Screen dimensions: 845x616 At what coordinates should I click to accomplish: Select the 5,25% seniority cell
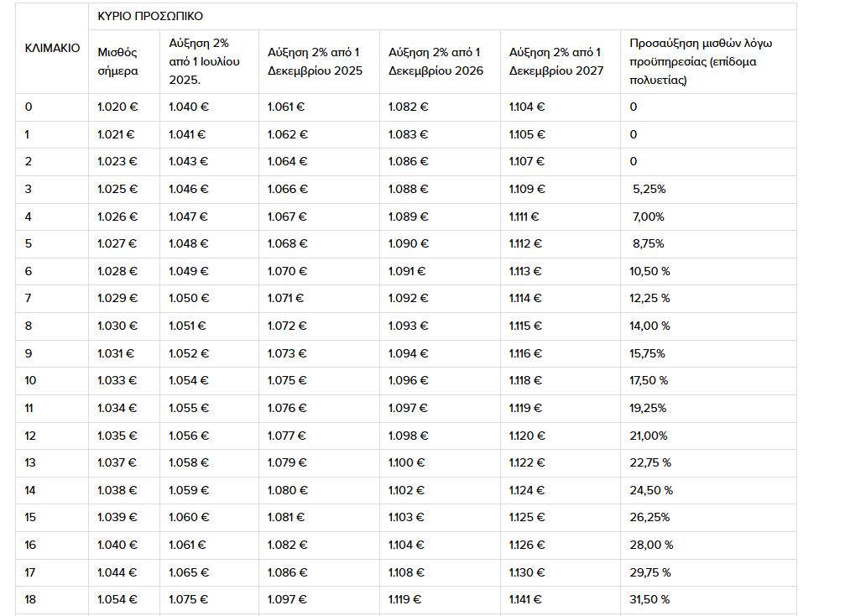(x=649, y=189)
